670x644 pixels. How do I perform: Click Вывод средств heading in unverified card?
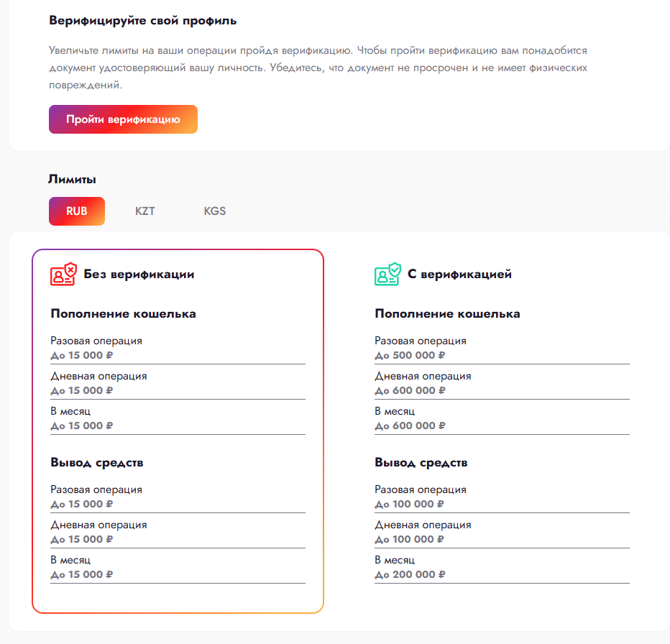[x=97, y=462]
